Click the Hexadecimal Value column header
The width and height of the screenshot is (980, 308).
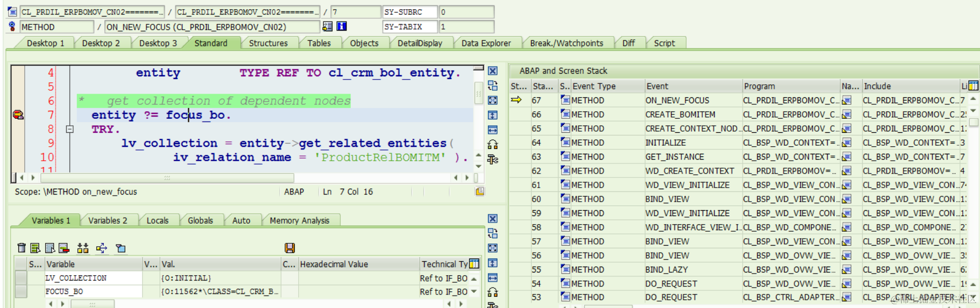pyautogui.click(x=358, y=264)
